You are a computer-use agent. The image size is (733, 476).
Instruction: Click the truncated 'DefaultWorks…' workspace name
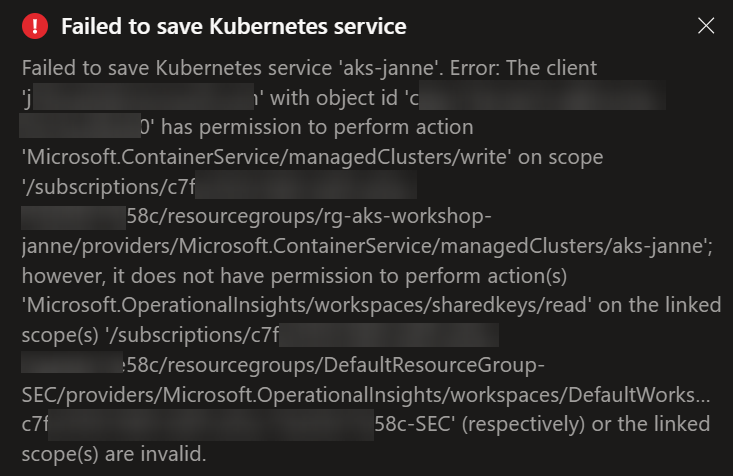(x=639, y=395)
